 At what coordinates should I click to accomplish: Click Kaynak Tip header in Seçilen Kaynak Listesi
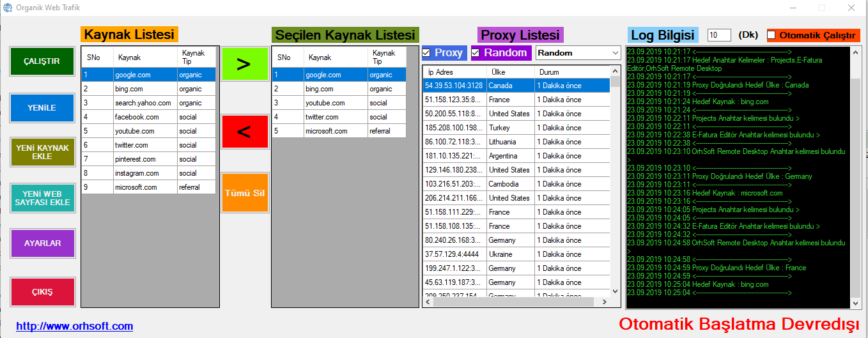click(387, 58)
